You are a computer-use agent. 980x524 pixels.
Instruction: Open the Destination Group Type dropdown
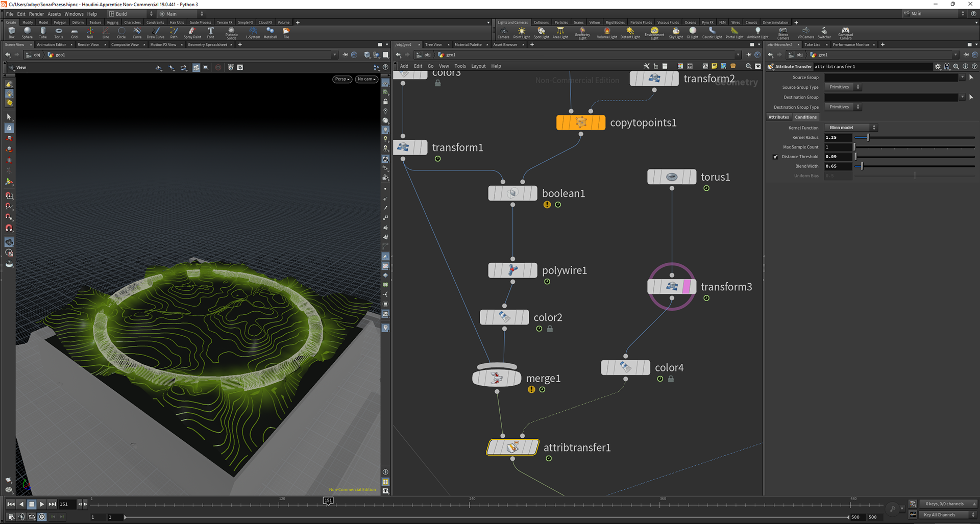[843, 107]
